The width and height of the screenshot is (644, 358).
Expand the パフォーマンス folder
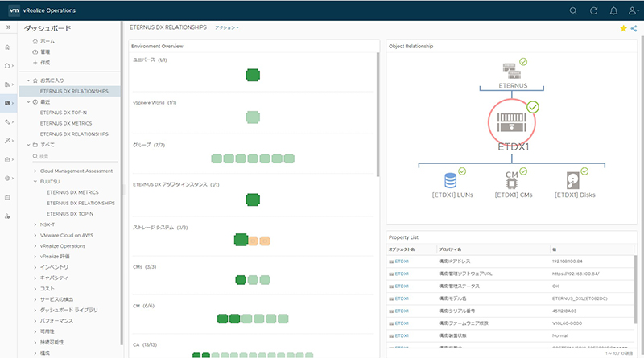pos(35,321)
